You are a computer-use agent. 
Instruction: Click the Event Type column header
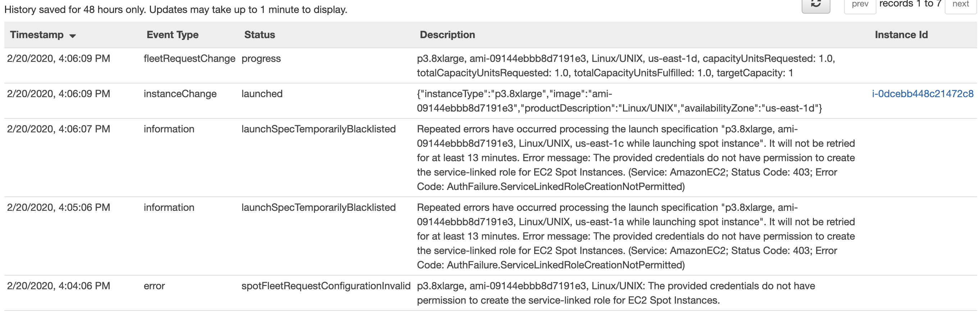(x=172, y=35)
